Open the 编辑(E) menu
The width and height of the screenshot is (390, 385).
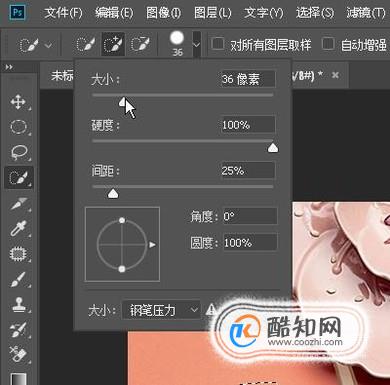114,13
